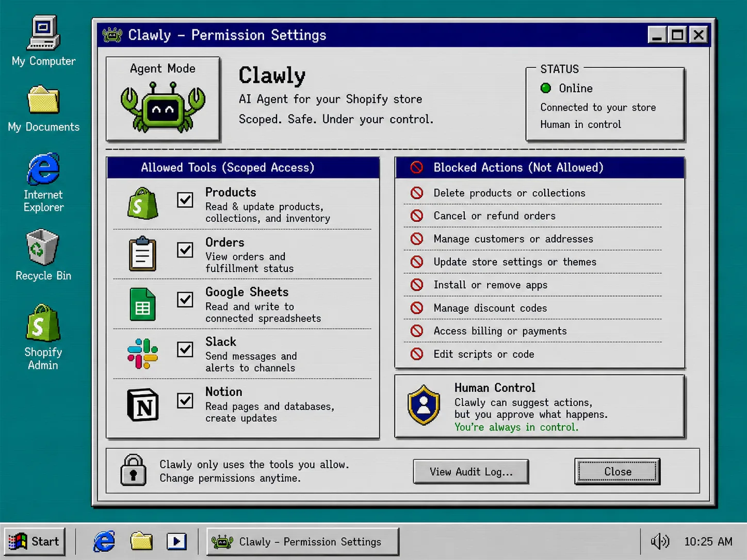Viewport: 747px width, 560px height.
Task: Click the Close button in the dialog
Action: pyautogui.click(x=618, y=471)
